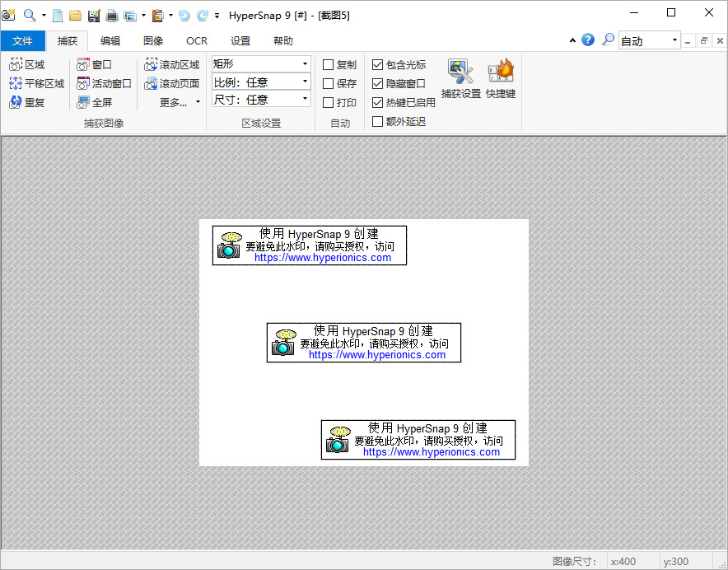
Task: Click the HyperSnap app icon in title bar
Action: tap(8, 15)
